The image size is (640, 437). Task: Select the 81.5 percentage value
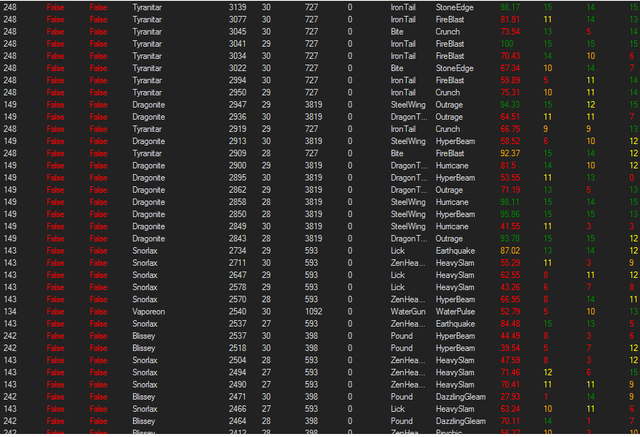[x=508, y=166]
